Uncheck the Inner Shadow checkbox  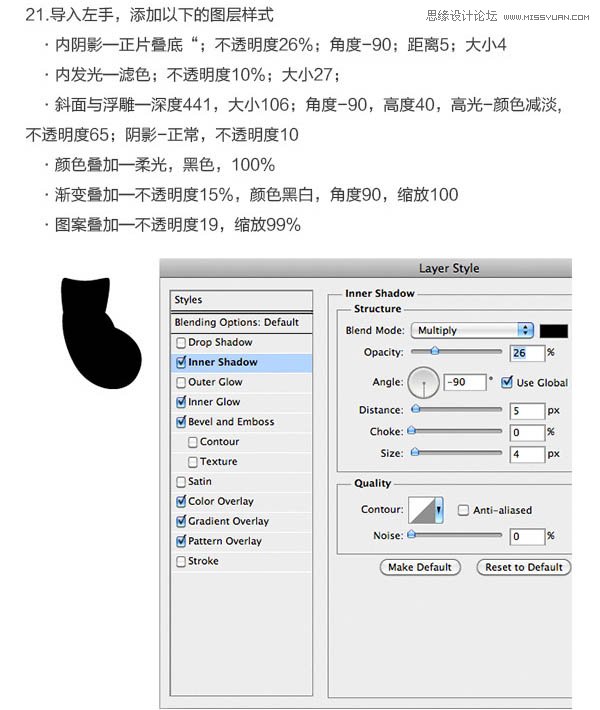181,362
